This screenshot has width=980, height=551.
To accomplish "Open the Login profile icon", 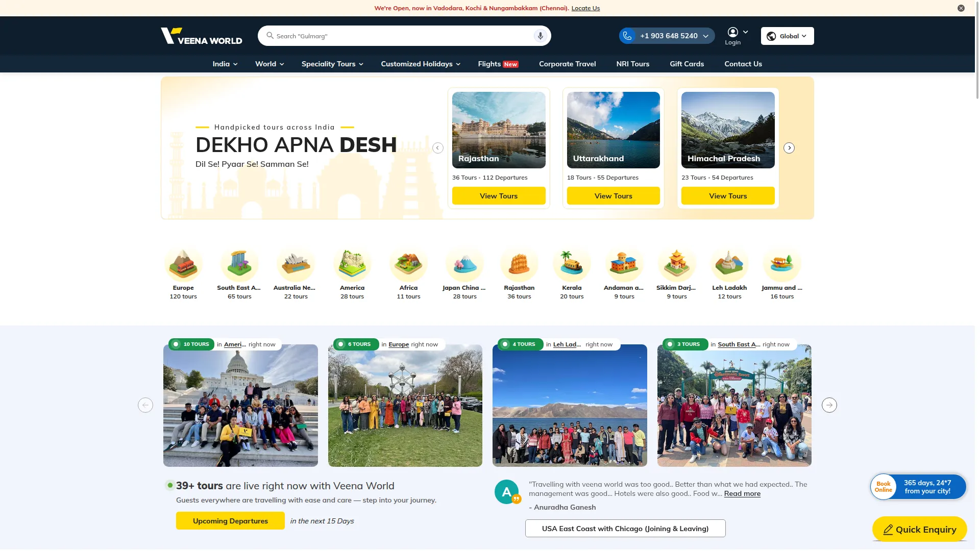I will (x=732, y=32).
